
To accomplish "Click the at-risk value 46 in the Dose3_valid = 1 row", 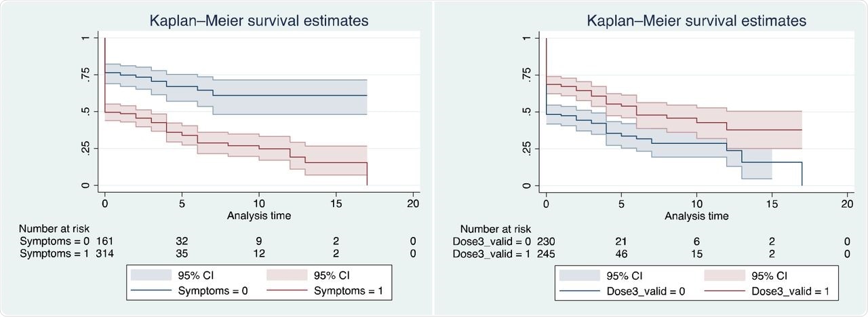I will pyautogui.click(x=622, y=253).
